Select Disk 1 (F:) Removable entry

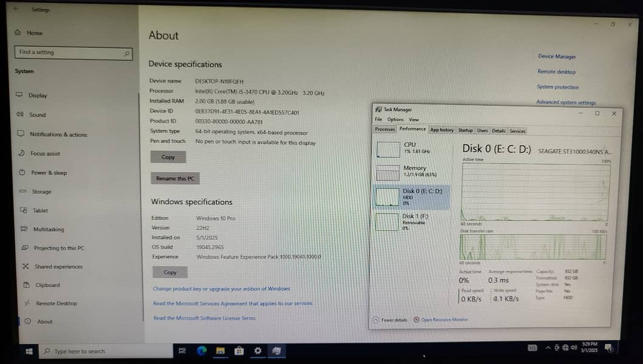(x=412, y=222)
